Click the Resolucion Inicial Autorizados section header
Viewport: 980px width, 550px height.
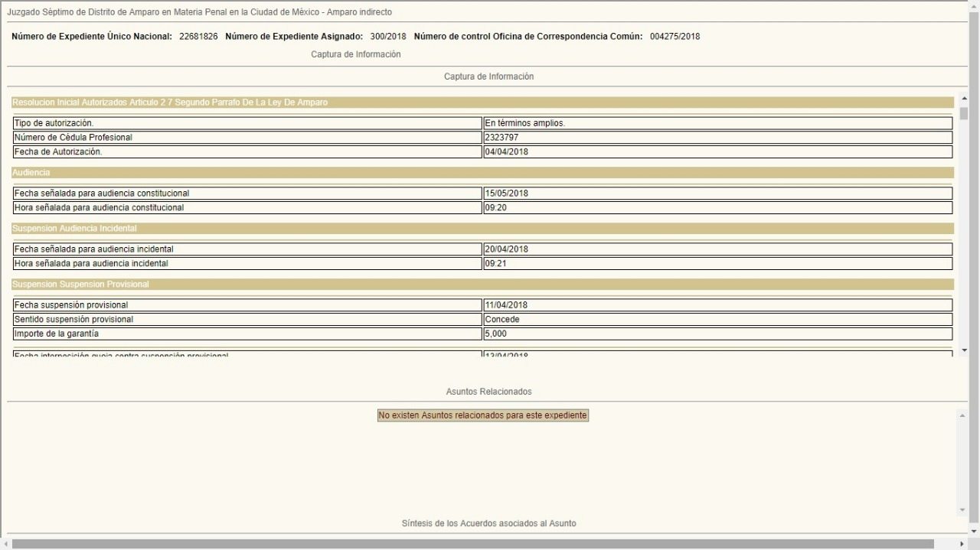pos(482,103)
